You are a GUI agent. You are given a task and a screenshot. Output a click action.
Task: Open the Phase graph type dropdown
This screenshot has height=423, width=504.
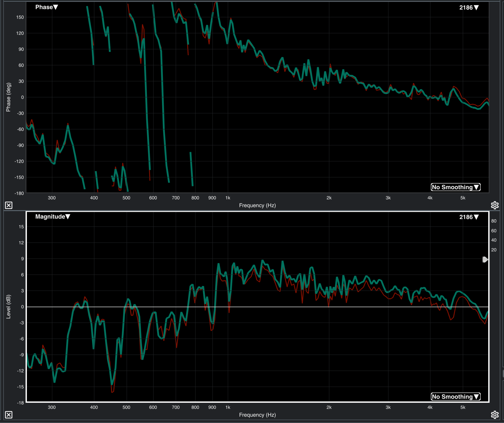47,7
